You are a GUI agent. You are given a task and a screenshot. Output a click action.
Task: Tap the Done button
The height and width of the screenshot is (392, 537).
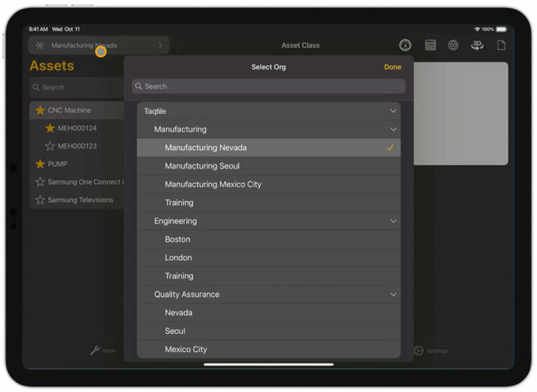tap(392, 67)
